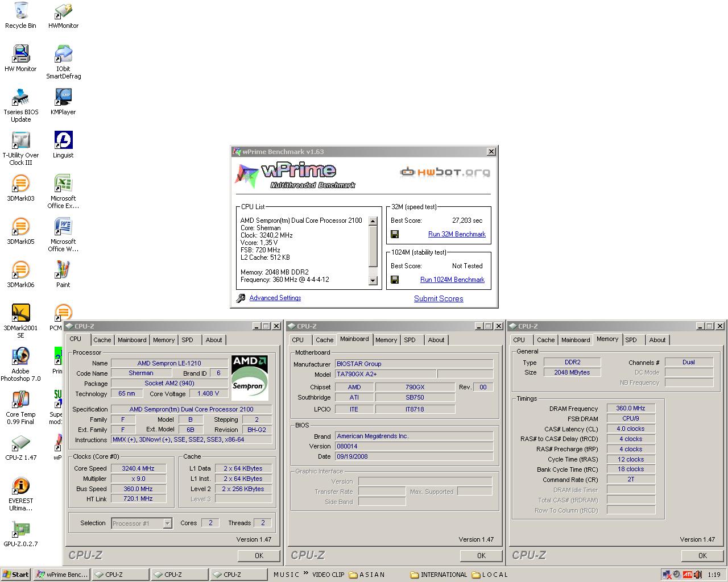Launch Tseries BIOS Update shortcut
This screenshot has width=728, height=582.
click(20, 106)
